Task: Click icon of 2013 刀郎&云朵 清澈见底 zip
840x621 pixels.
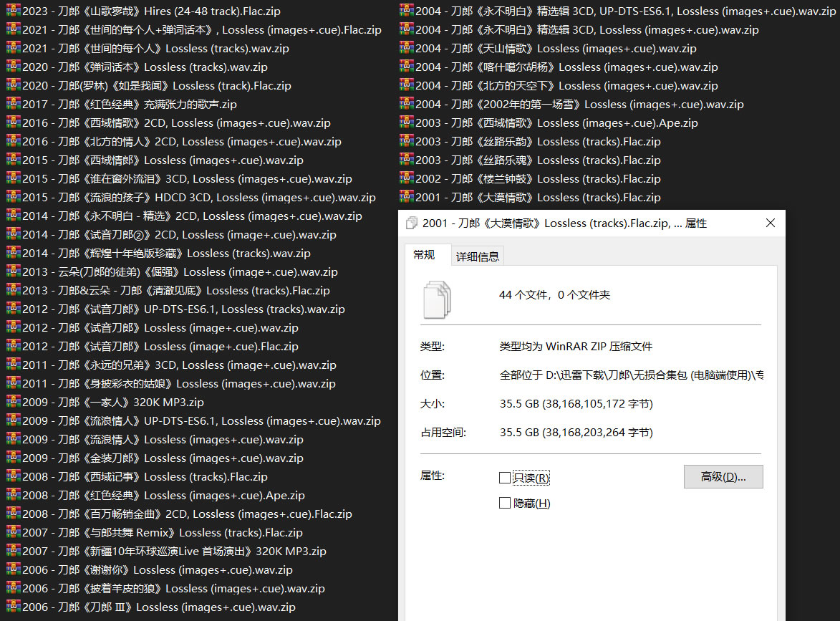Action: [x=14, y=290]
